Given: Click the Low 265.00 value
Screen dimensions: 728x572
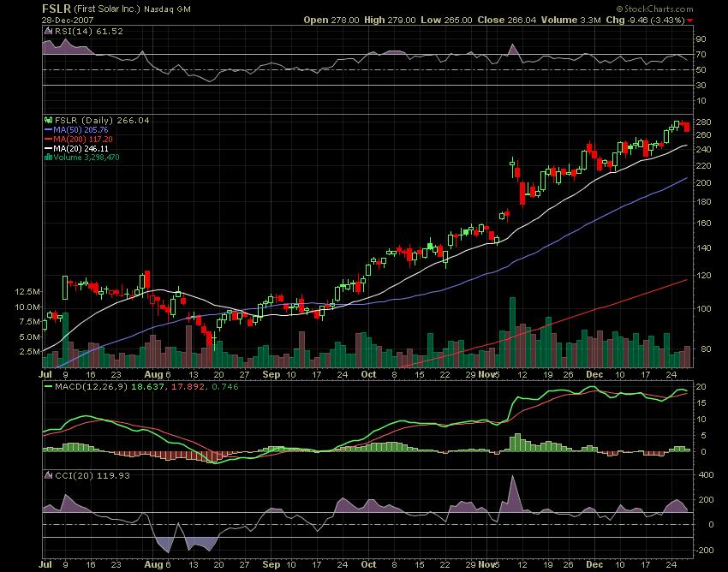Looking at the screenshot, I should coord(446,20).
